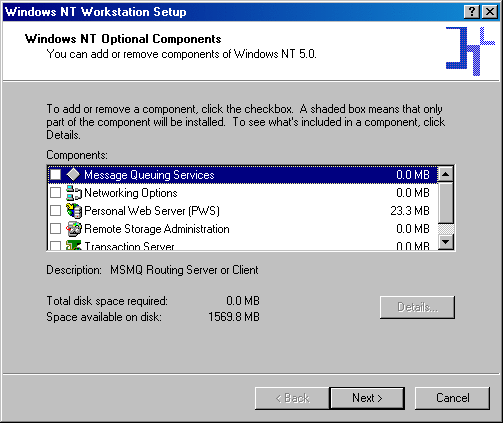Image resolution: width=503 pixels, height=423 pixels.
Task: Enable the Networking Options checkbox
Action: click(55, 193)
